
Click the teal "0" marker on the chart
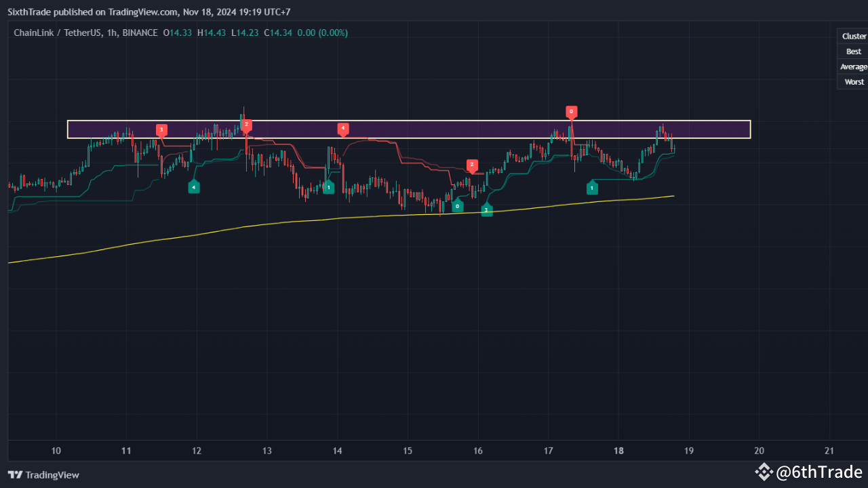click(x=458, y=206)
